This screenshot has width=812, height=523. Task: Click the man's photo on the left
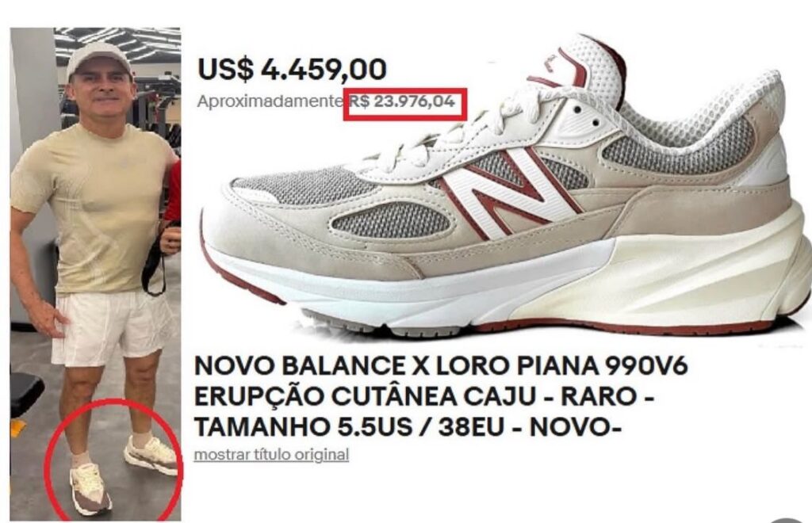coord(95,273)
